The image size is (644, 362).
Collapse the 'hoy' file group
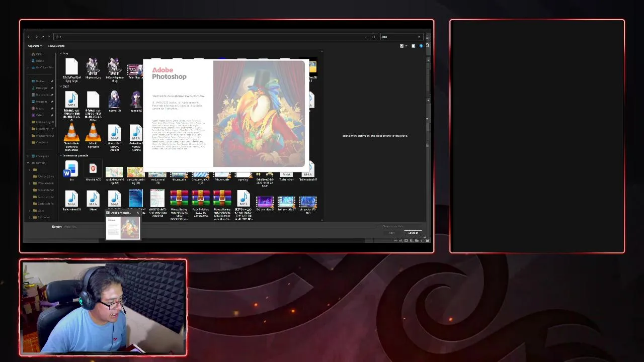click(x=61, y=53)
